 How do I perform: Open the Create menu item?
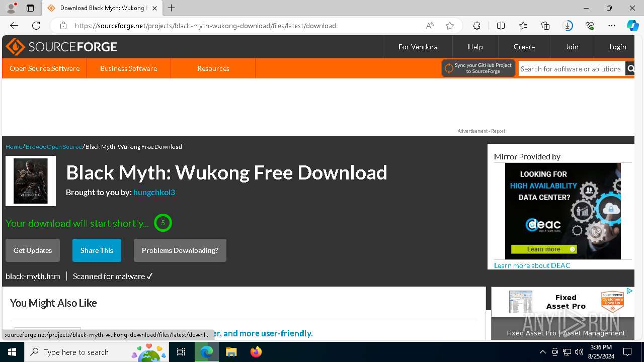(524, 47)
